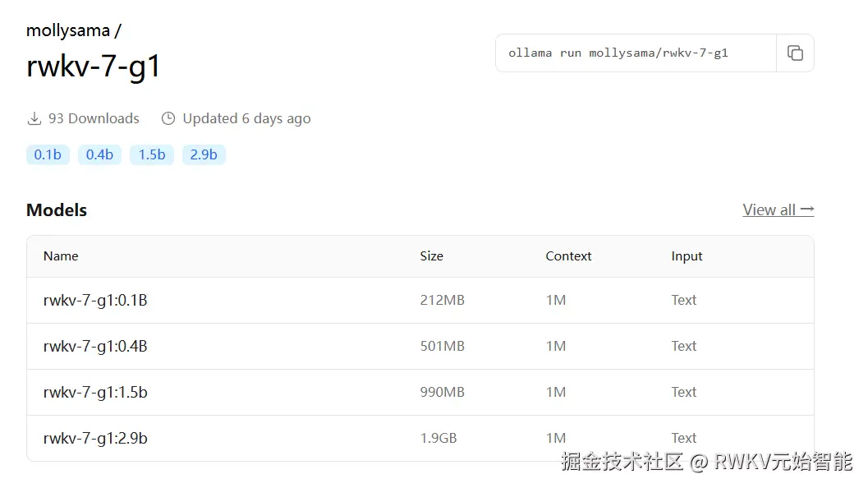Image resolution: width=868 pixels, height=488 pixels.
Task: Click the Text input cell in the 1.5b row
Action: 684,392
